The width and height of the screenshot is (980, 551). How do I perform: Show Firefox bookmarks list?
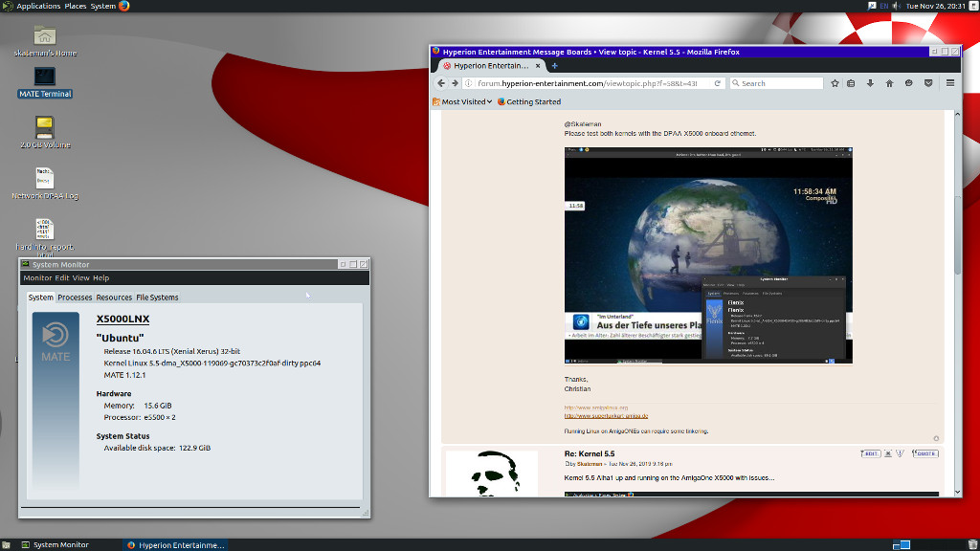851,83
